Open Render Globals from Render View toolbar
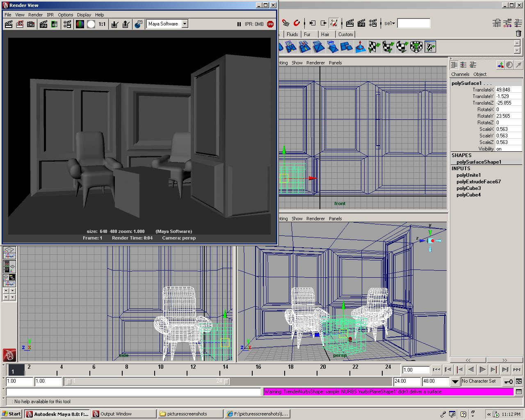525x420 pixels. (67, 24)
